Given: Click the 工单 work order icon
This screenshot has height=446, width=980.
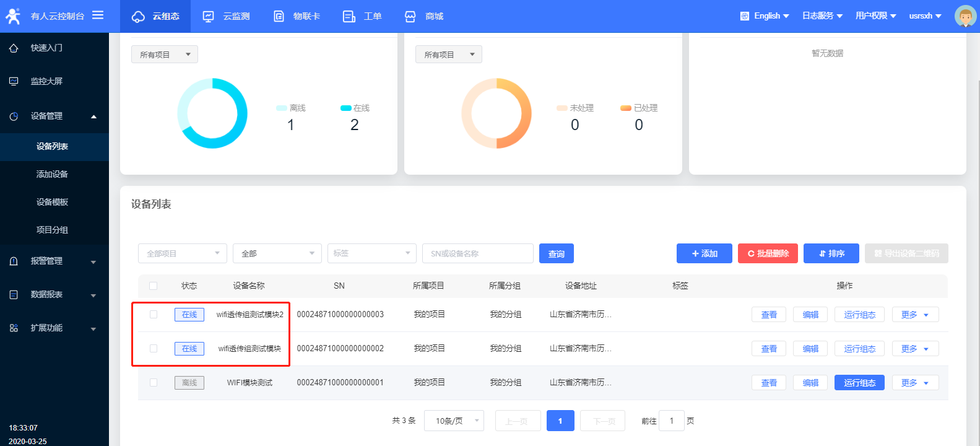Looking at the screenshot, I should (x=349, y=17).
